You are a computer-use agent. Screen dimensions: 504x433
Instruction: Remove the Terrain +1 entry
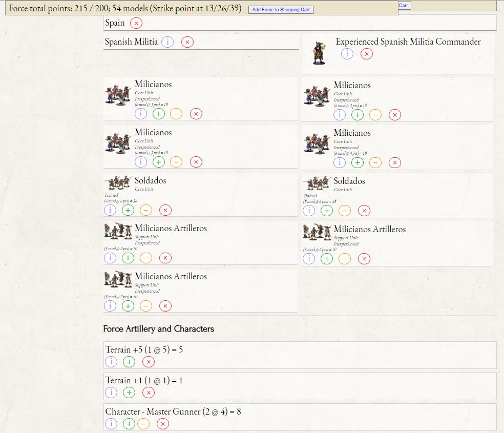tap(149, 393)
